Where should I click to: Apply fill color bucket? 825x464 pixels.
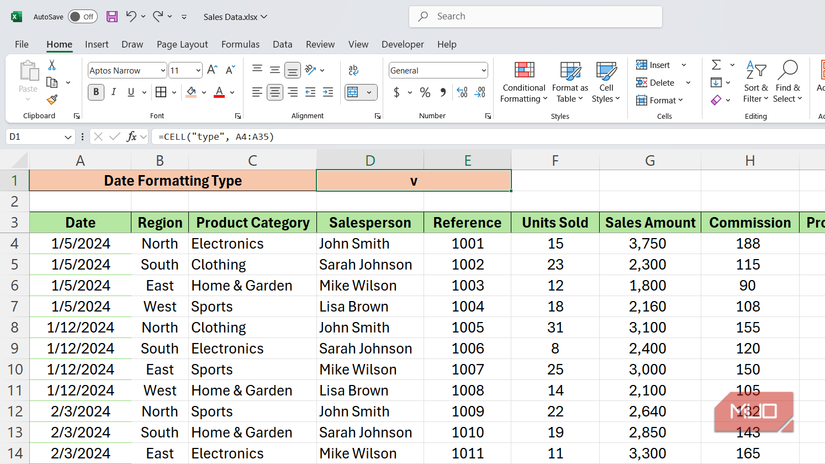click(x=192, y=93)
